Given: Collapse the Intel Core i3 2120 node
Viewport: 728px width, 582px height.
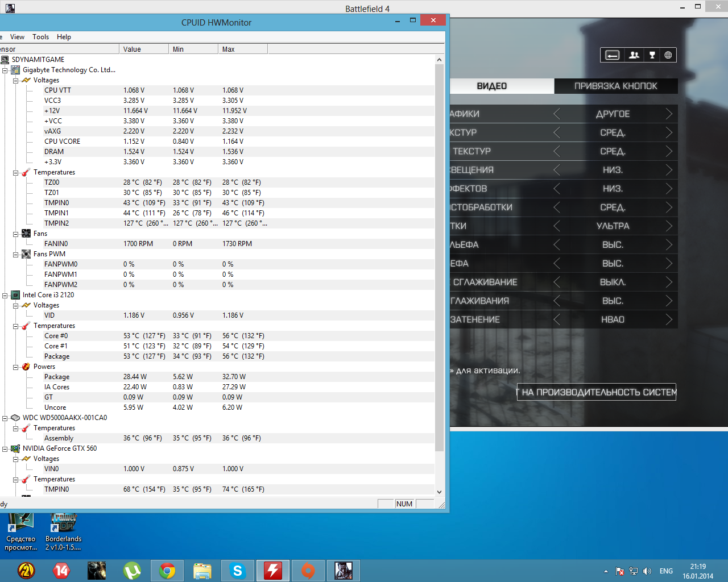Looking at the screenshot, I should (x=5, y=296).
